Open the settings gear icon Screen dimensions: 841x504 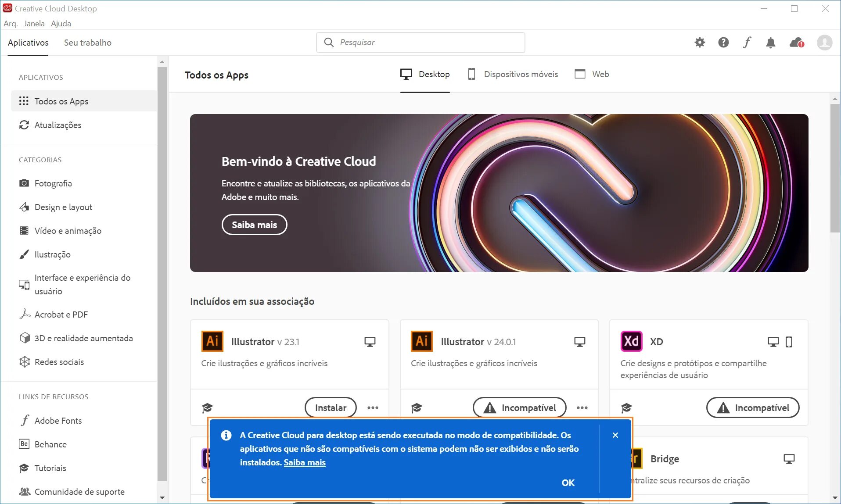click(x=700, y=43)
